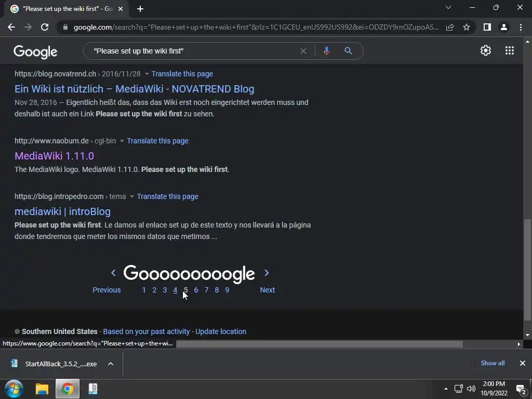Bookmark this page with the star icon
This screenshot has width=532, height=399.
click(467, 27)
